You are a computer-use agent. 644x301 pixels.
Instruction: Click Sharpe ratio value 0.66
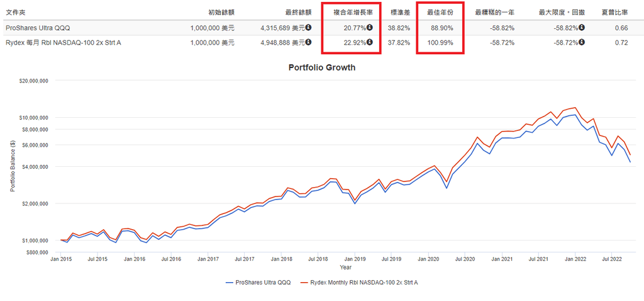point(622,28)
